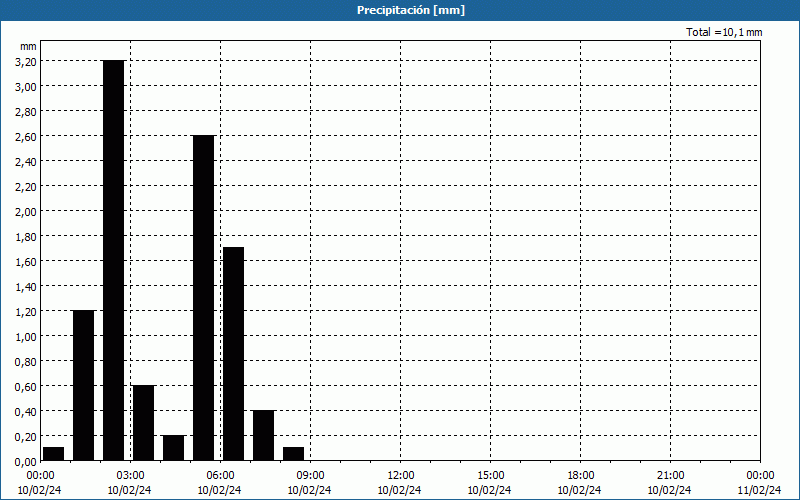
Task: Click the '11/02/24' date label
Action: 759,490
